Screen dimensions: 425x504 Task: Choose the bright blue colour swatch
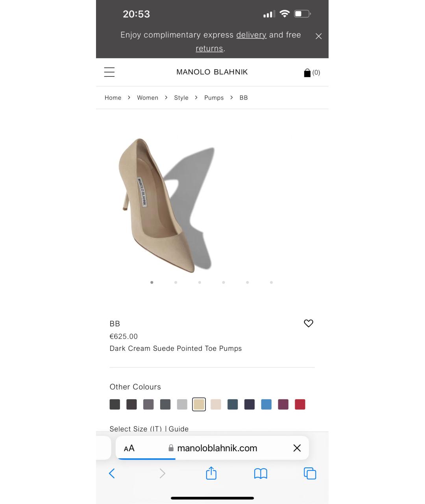coord(266,404)
